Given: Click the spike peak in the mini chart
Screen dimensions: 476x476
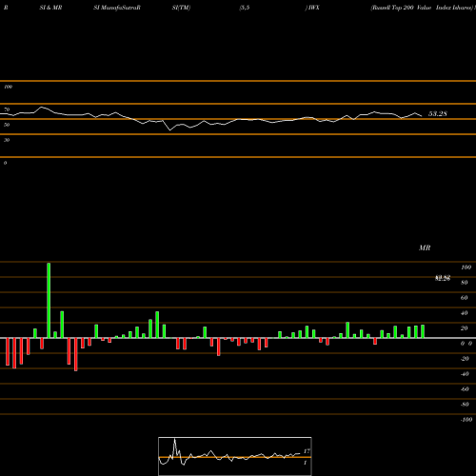Looking at the screenshot, I should click(x=174, y=440).
